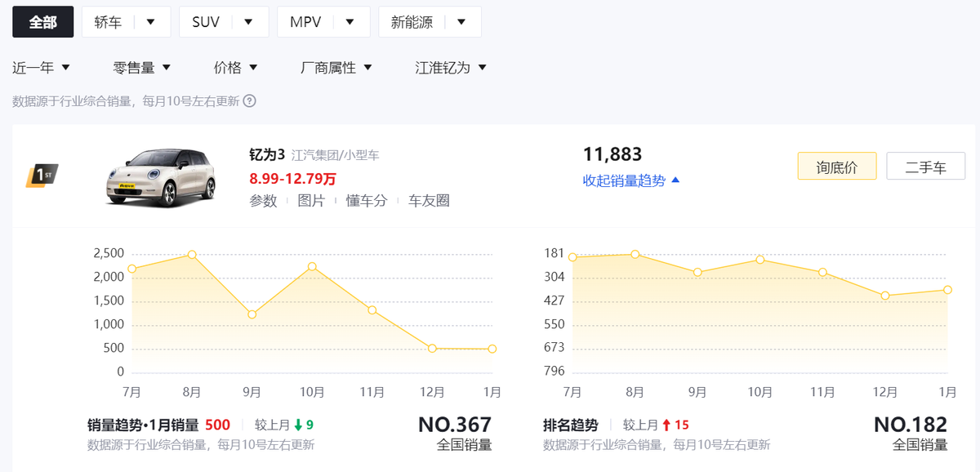This screenshot has height=472, width=980.
Task: Click the 询底价 button
Action: [837, 167]
